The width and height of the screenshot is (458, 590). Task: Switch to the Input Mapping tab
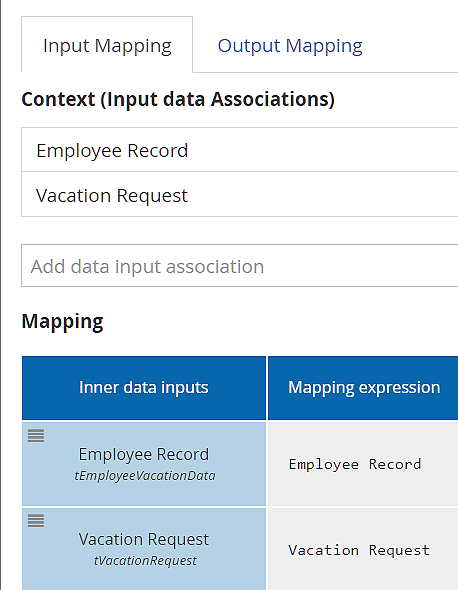point(107,45)
